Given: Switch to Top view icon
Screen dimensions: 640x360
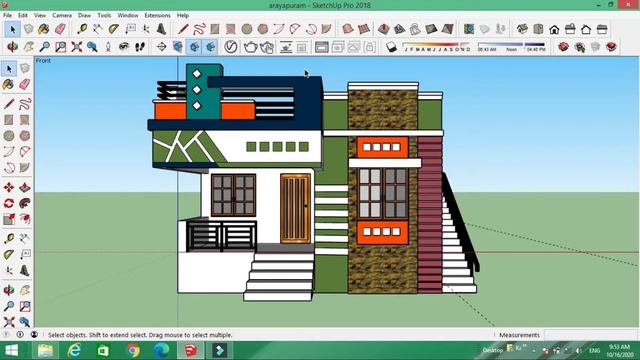Looking at the screenshot, I should pos(538,29).
